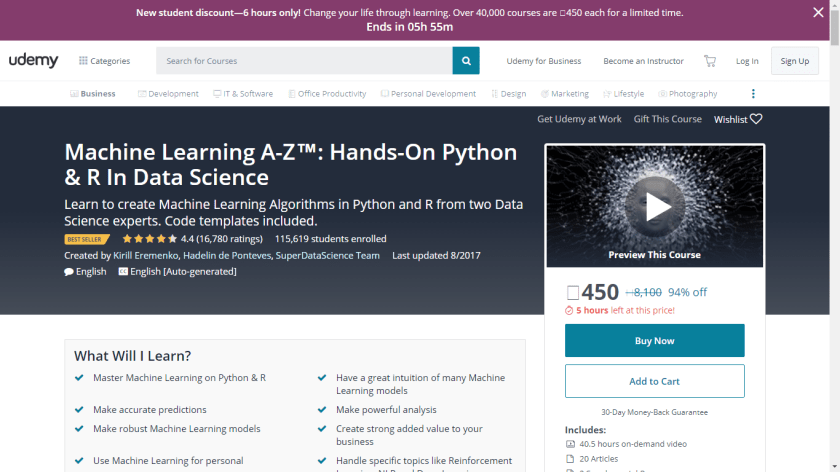Click the Gift This Course link
The image size is (840, 472).
click(667, 119)
